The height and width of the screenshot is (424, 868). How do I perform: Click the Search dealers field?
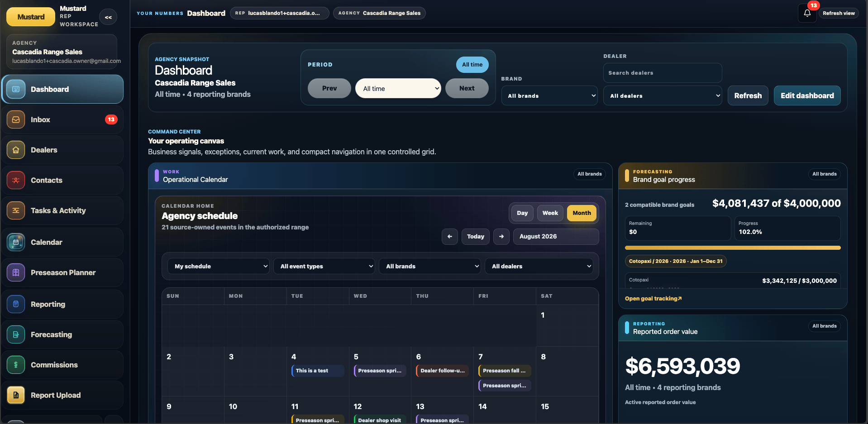click(x=663, y=73)
